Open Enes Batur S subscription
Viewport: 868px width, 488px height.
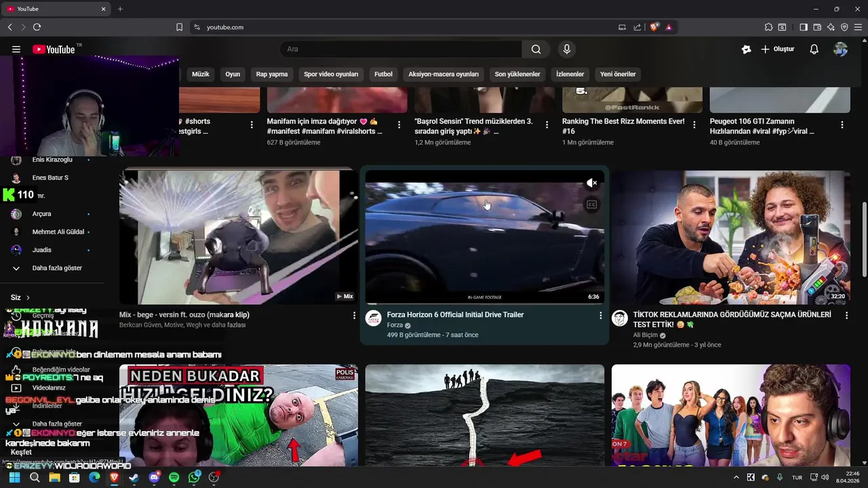pos(51,178)
